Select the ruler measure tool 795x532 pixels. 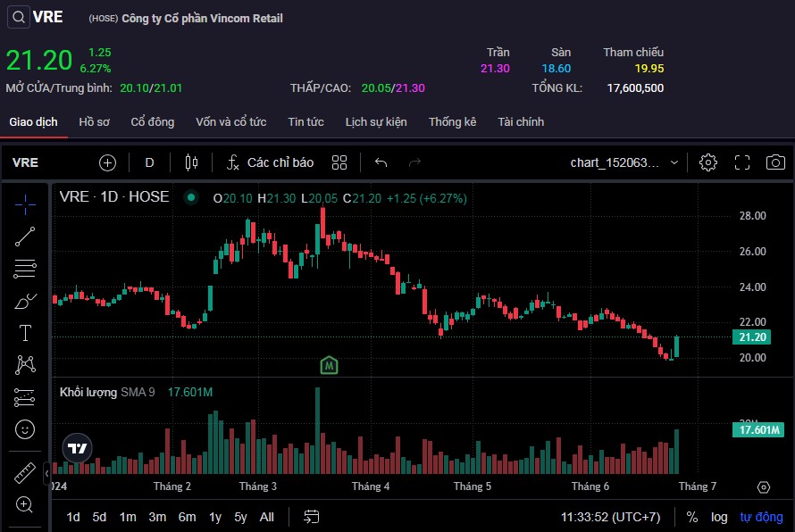[25, 473]
